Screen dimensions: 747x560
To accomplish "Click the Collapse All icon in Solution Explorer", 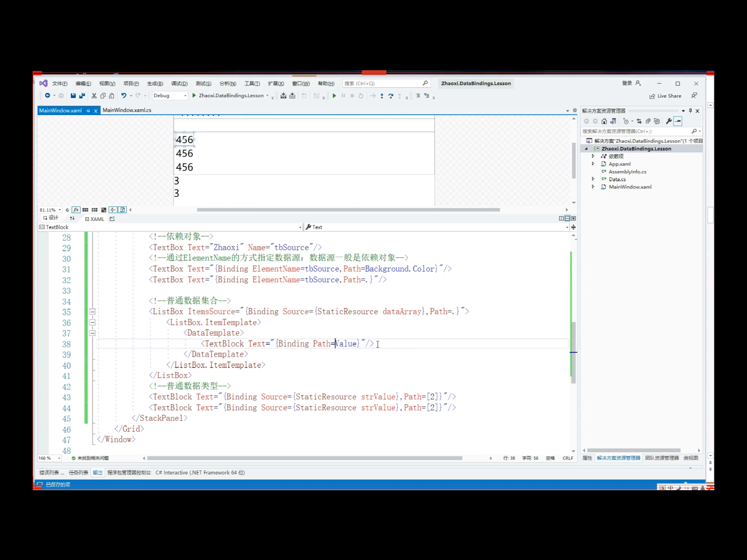I will click(648, 121).
